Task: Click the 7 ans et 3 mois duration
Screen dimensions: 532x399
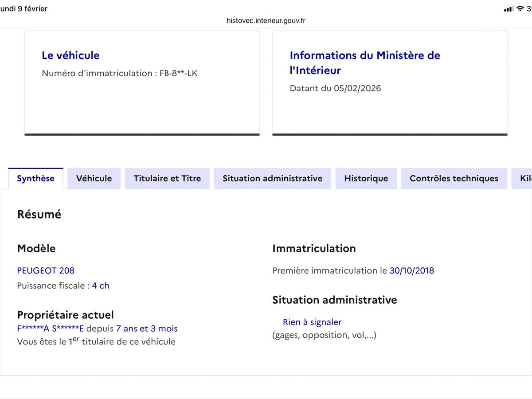Action: 147,329
